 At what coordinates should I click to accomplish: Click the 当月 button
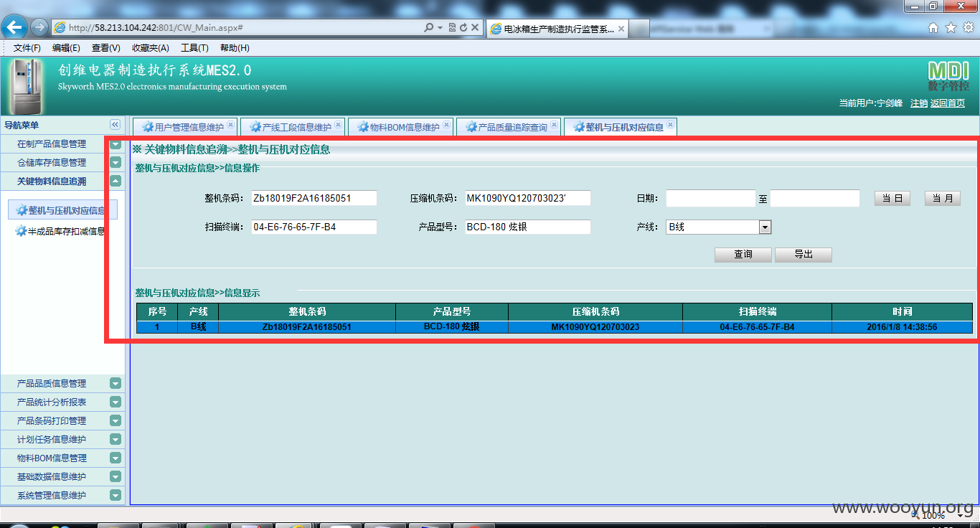pos(943,199)
